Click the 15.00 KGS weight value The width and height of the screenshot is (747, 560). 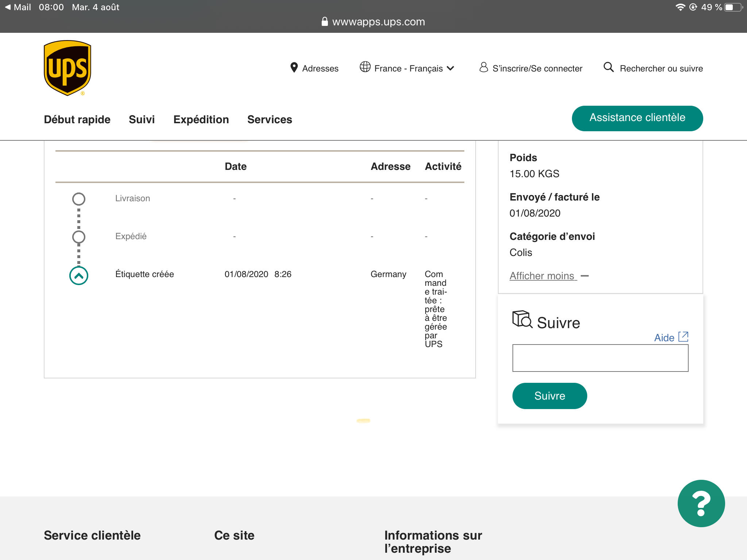coord(534,174)
